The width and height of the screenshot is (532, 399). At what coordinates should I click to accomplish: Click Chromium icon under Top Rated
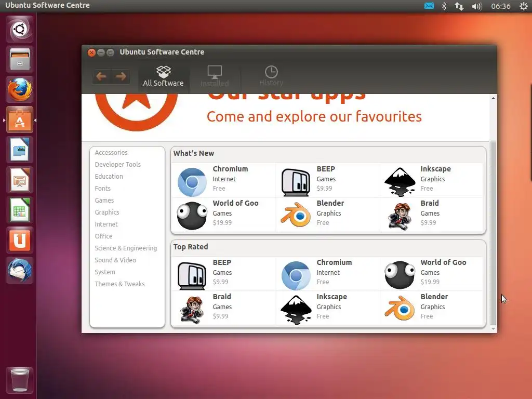[x=296, y=275]
